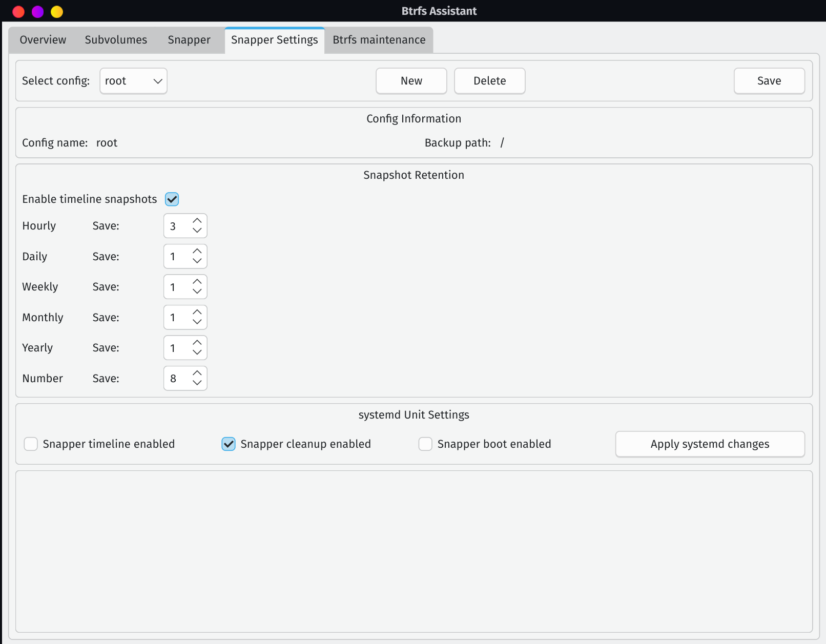Increase the Monthly save count
Image resolution: width=826 pixels, height=644 pixels.
197,313
